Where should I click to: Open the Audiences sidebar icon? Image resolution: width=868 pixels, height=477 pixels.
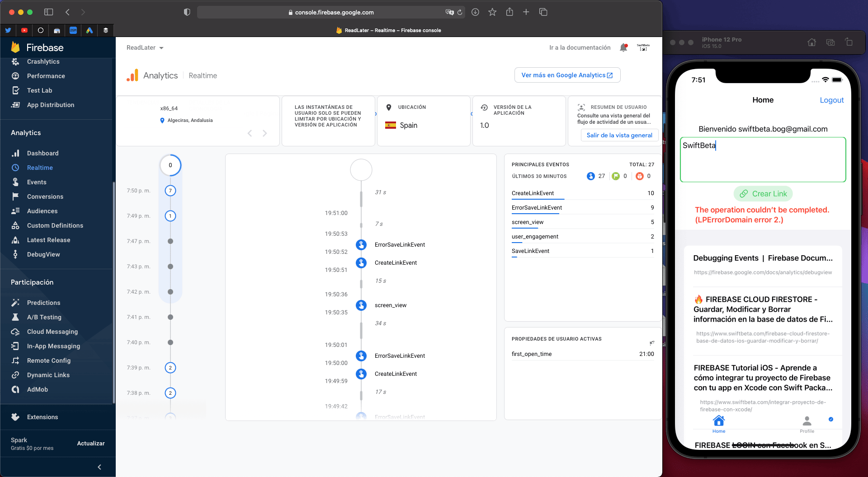(15, 211)
